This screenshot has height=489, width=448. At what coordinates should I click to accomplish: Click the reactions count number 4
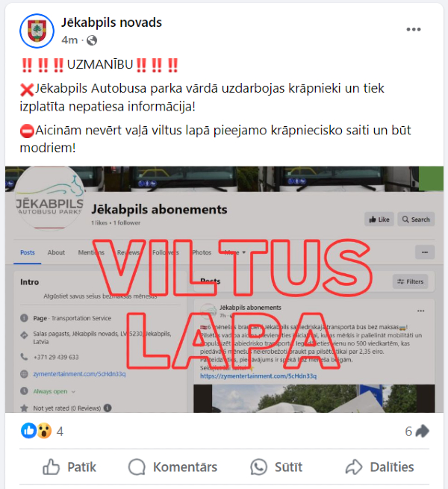(60, 432)
